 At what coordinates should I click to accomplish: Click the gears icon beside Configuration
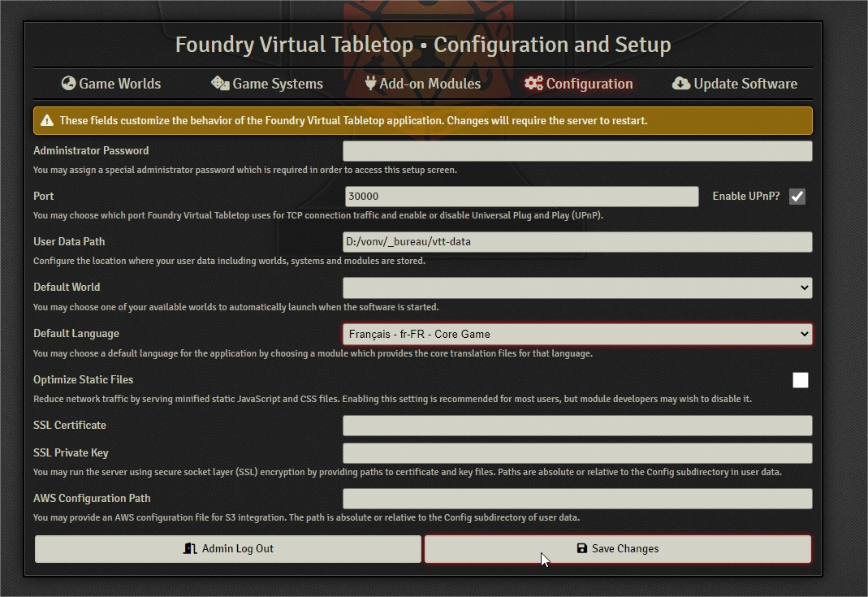tap(533, 84)
